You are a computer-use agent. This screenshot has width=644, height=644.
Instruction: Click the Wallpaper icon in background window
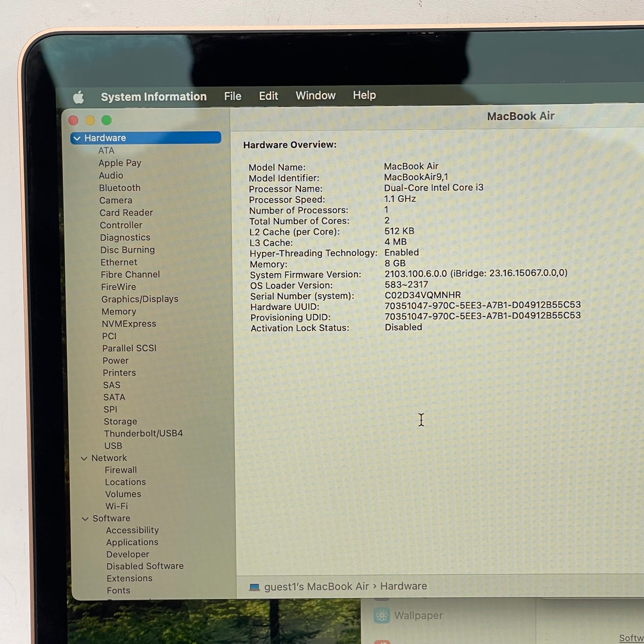tap(381, 615)
